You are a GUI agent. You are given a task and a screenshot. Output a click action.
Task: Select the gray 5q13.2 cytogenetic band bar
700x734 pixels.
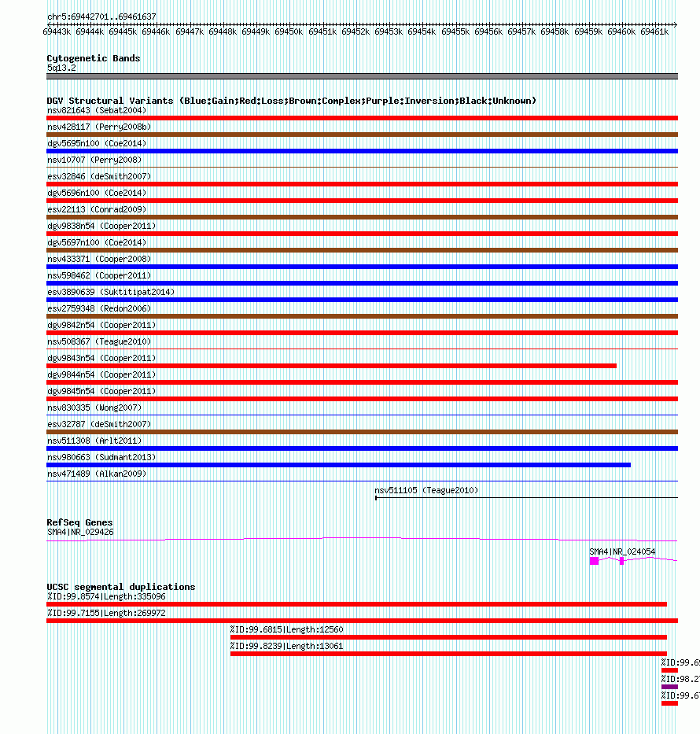tap(362, 76)
